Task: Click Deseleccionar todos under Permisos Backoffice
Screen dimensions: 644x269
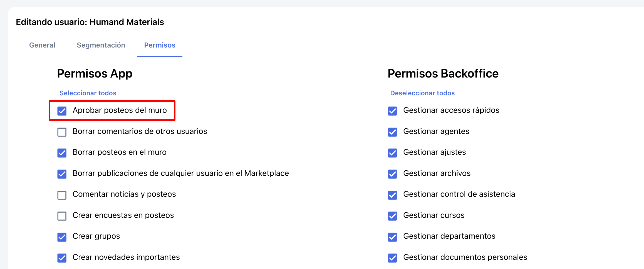Action: [x=422, y=93]
